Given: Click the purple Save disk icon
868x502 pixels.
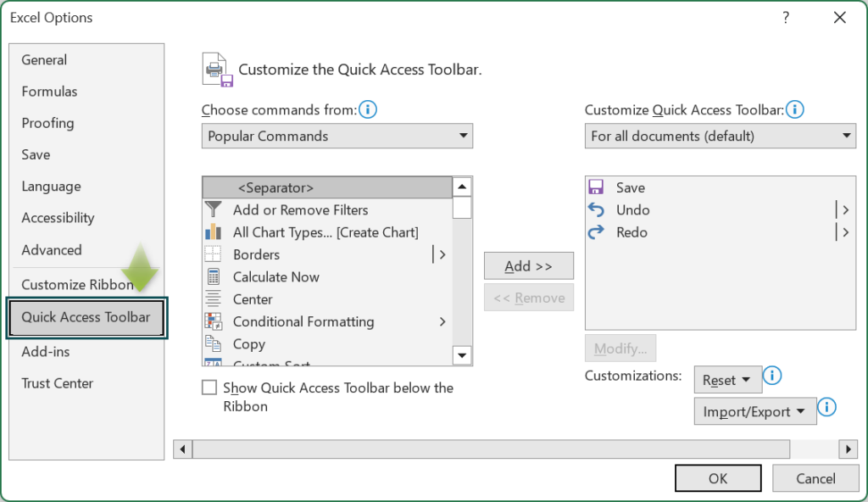Looking at the screenshot, I should point(596,187).
